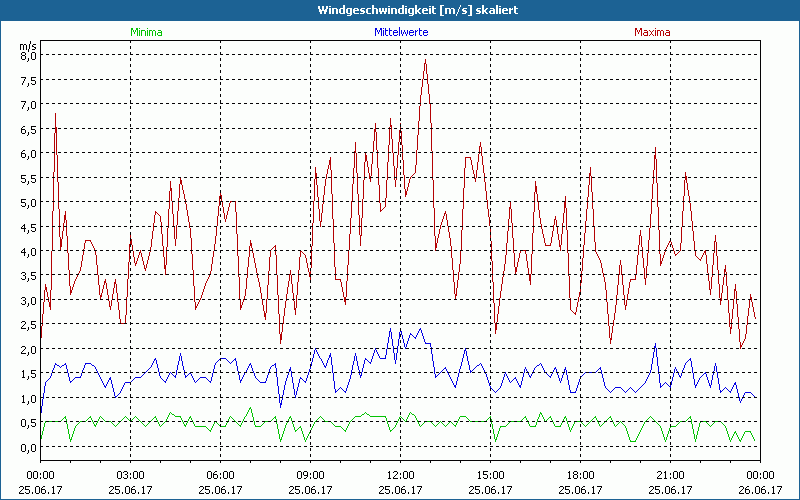Pick the 21:00 time axis label
Screen dimensions: 800x500
click(671, 475)
